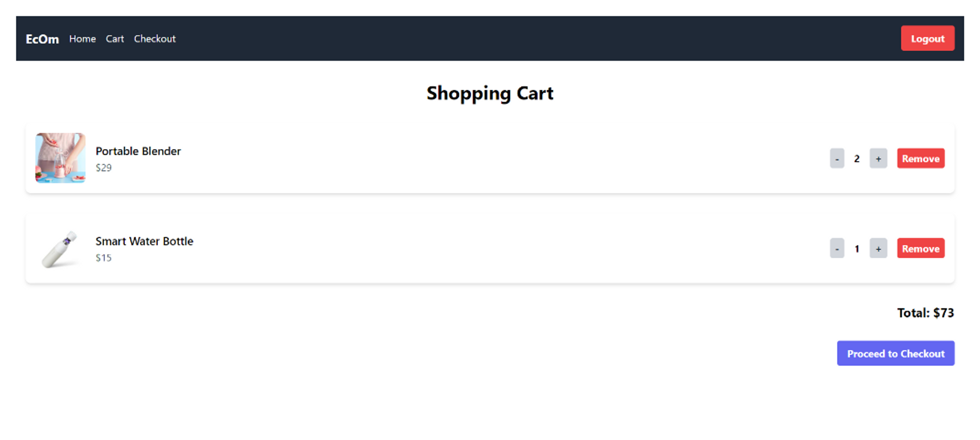Image resolution: width=980 pixels, height=440 pixels.
Task: Click the Smart Water Bottle product thumbnail
Action: pyautogui.click(x=61, y=248)
